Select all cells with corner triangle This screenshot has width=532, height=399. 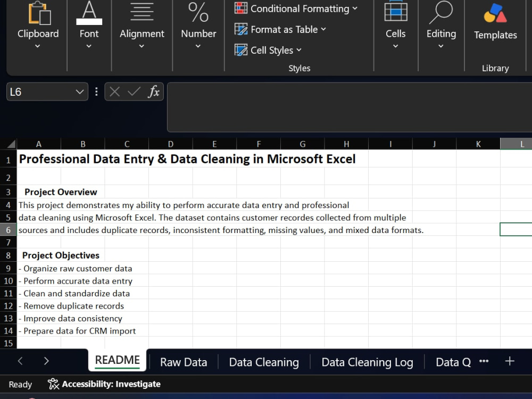pyautogui.click(x=11, y=144)
